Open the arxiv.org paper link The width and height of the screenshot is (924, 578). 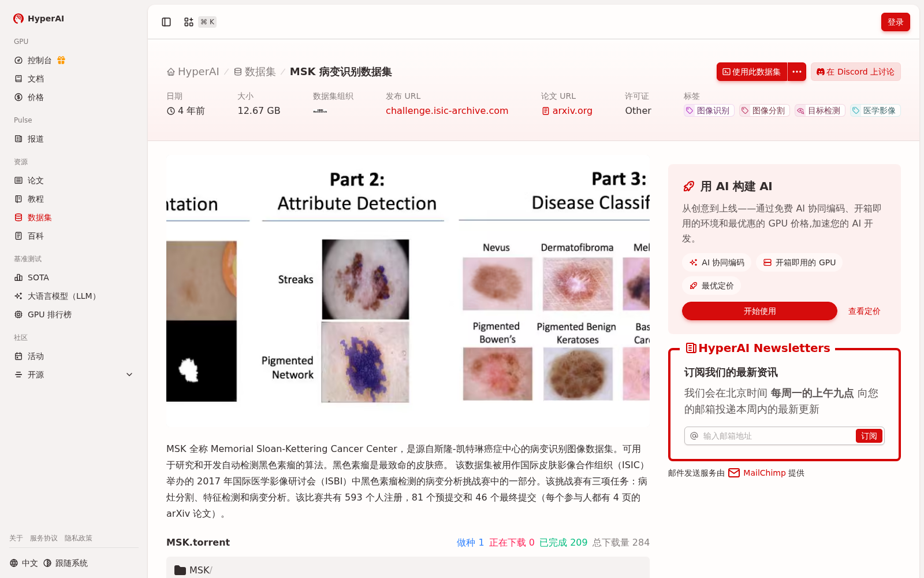(x=567, y=110)
